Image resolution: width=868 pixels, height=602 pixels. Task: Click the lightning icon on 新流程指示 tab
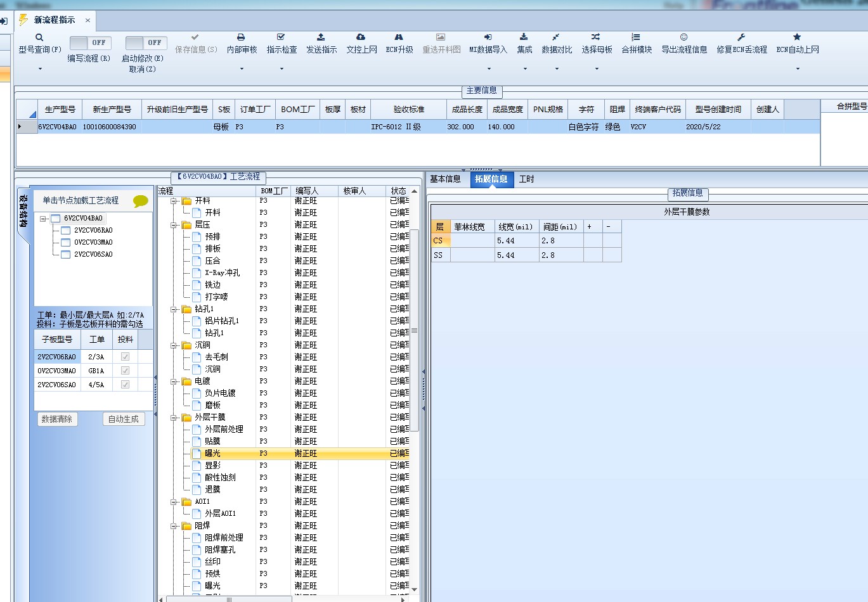[23, 20]
